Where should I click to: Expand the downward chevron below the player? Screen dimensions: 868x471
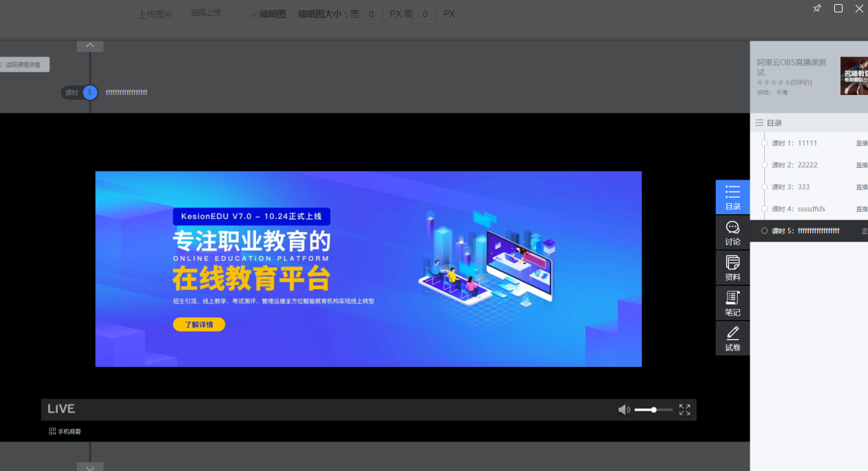[x=90, y=467]
